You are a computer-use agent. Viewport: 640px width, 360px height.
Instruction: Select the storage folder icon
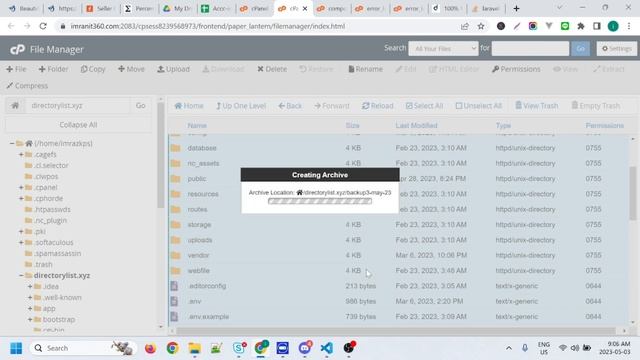(176, 224)
